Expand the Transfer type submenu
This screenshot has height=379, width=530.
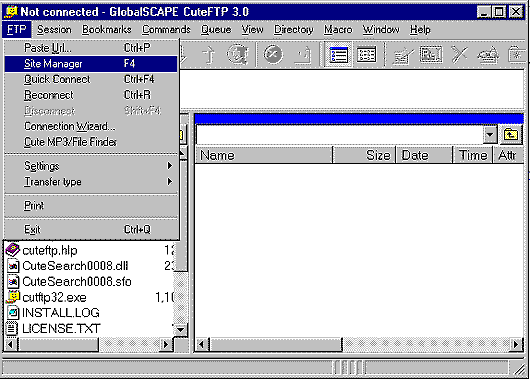(91, 182)
